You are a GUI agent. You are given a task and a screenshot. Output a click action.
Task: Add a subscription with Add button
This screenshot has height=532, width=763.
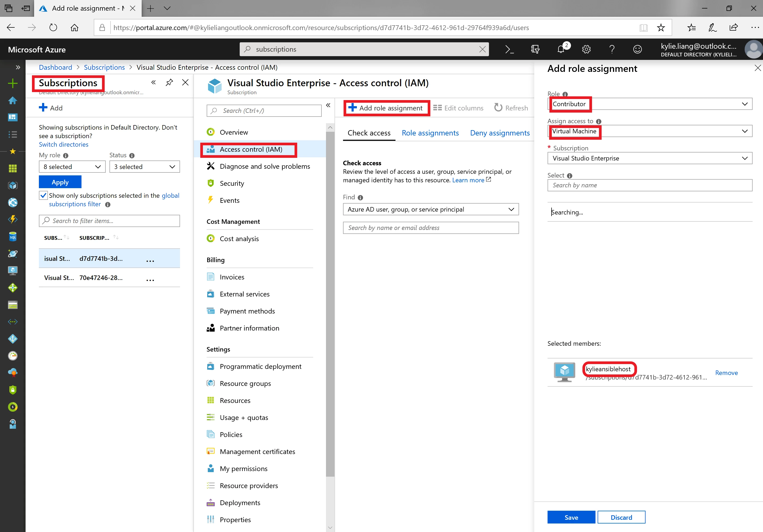click(x=51, y=108)
